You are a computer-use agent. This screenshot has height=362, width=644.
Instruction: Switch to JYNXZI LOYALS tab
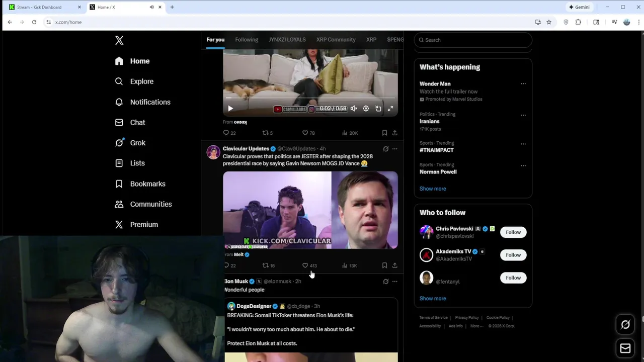point(287,40)
